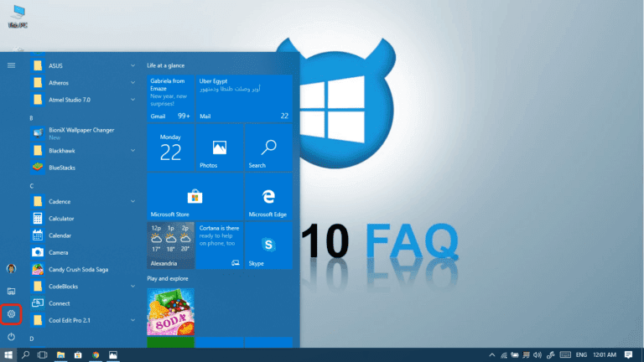Open touch keyboard icon in tray
The image size is (644, 362).
coord(565,355)
